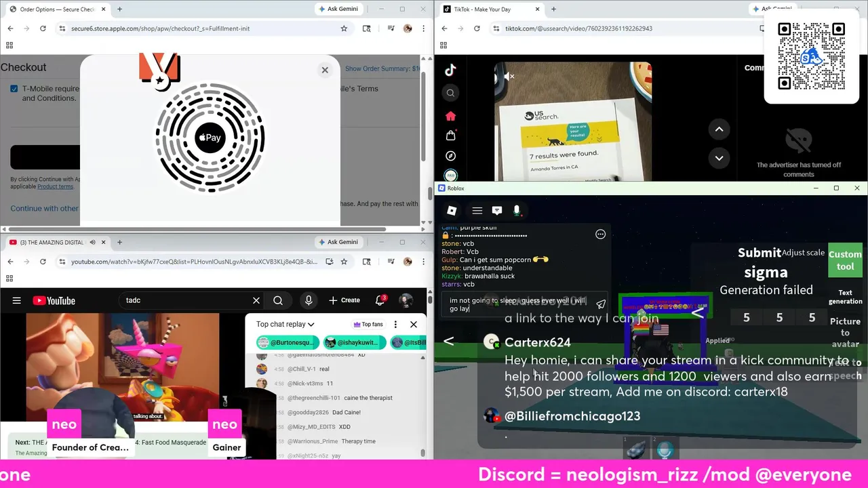Select the Order Options — Secure Checkout tab

56,9
